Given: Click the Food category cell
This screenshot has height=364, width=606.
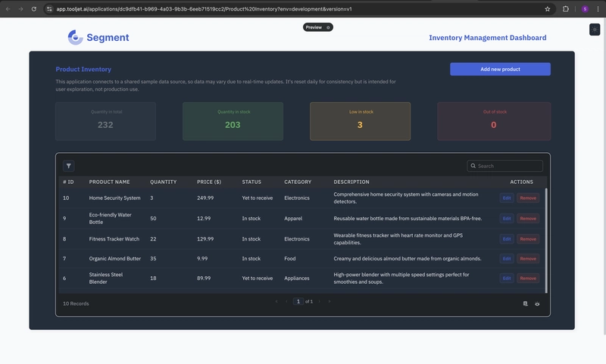Looking at the screenshot, I should [290, 259].
